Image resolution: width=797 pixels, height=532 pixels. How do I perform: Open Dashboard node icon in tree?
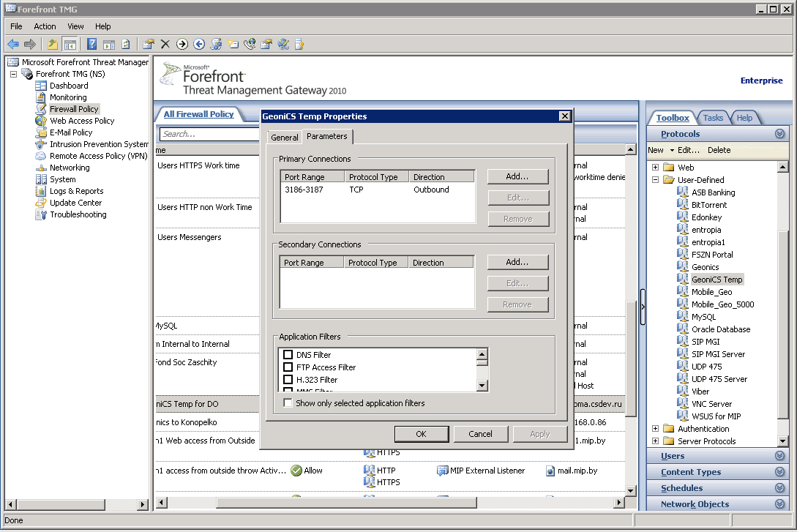(x=41, y=86)
